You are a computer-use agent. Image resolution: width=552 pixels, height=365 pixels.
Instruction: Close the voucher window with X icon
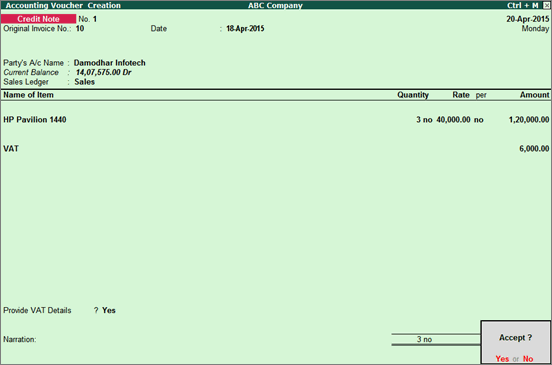pyautogui.click(x=546, y=5)
